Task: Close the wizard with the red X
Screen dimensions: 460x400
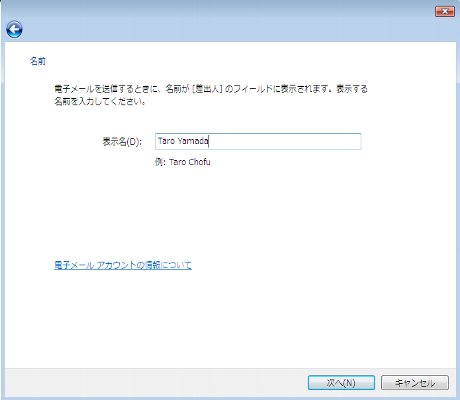Action: pos(445,12)
